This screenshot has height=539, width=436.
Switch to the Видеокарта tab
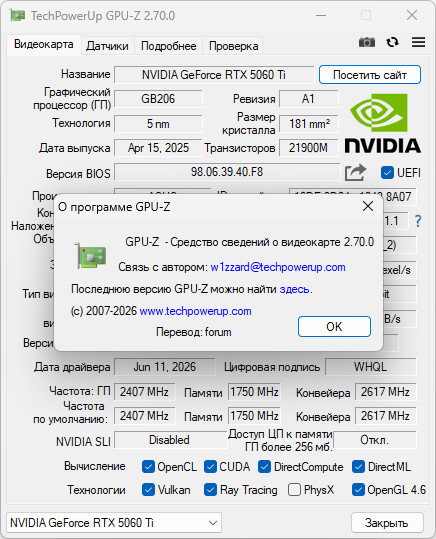click(x=44, y=44)
